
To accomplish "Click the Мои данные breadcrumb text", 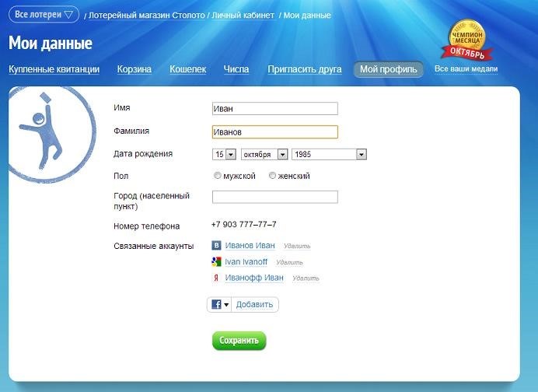I will coord(307,16).
